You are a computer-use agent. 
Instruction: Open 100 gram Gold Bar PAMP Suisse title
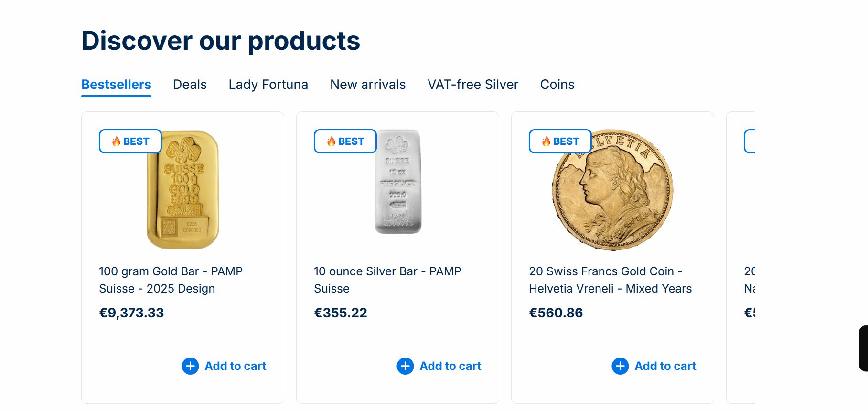tap(171, 280)
